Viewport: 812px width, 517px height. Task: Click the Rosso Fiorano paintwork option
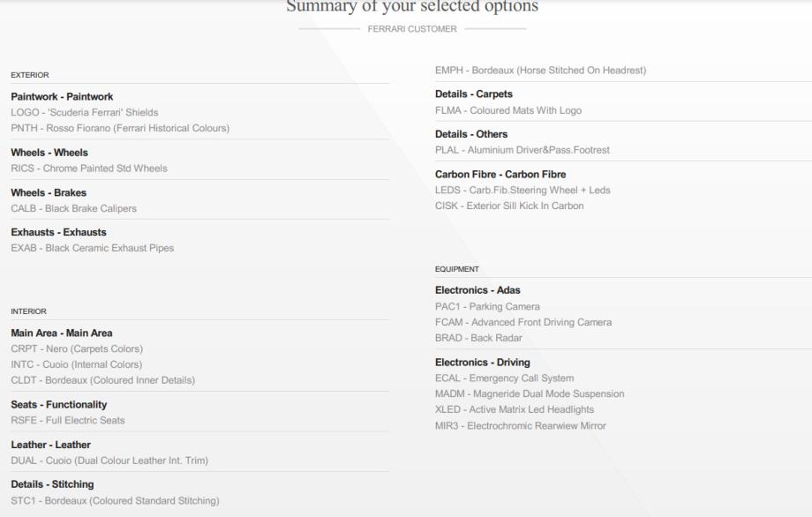pyautogui.click(x=120, y=128)
